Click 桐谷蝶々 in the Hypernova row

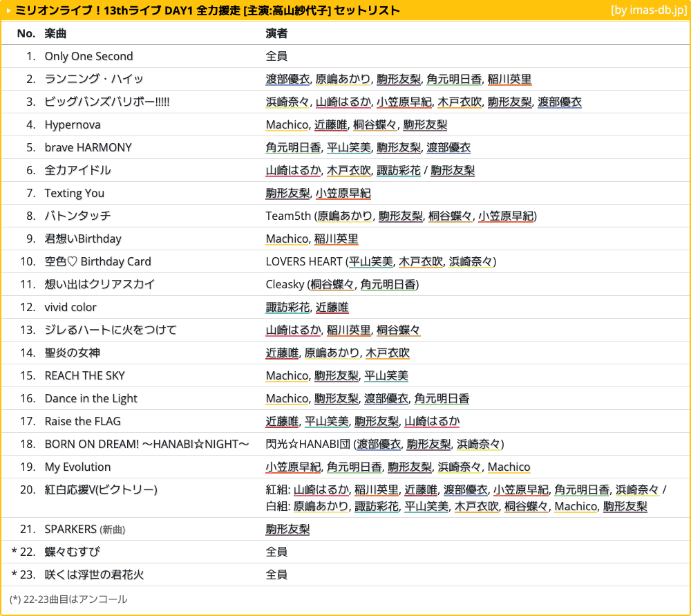coord(375,124)
